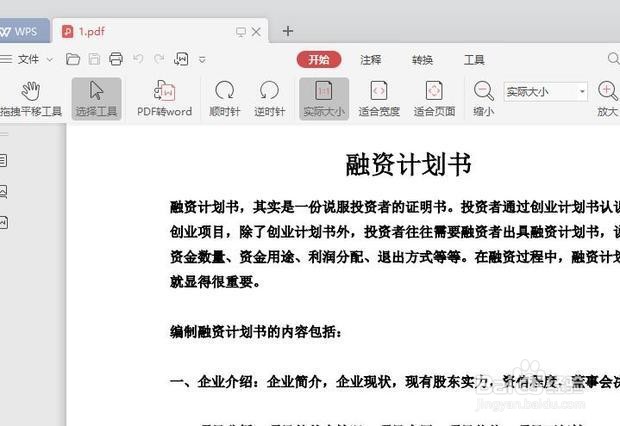Viewport: 620px width, 426px height.
Task: Open the third sidebar panel icon
Action: pos(3,222)
